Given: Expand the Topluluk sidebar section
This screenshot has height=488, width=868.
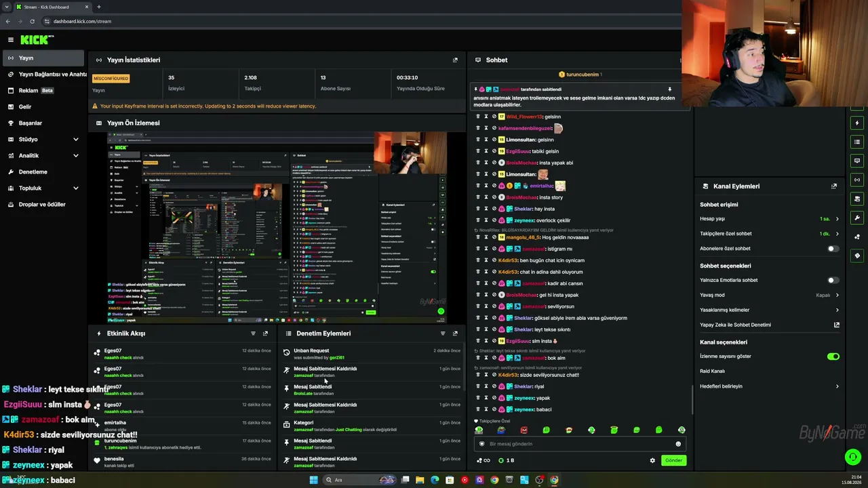Looking at the screenshot, I should pyautogui.click(x=43, y=188).
